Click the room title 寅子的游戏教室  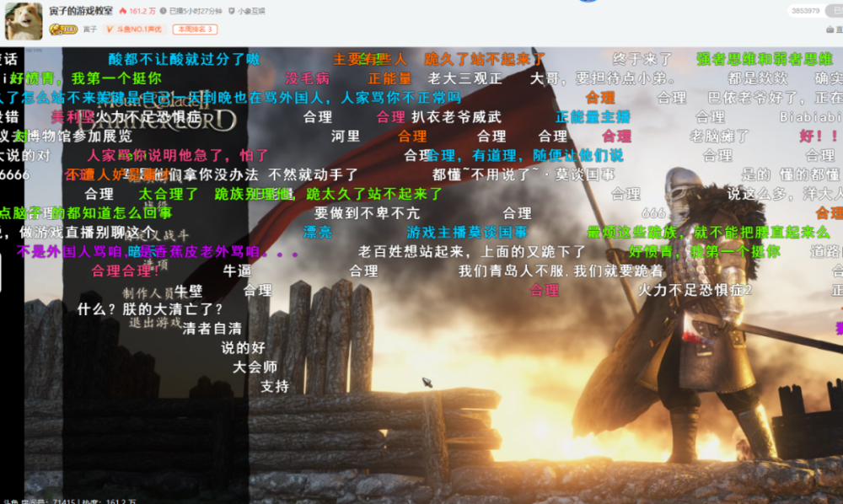[x=81, y=11]
